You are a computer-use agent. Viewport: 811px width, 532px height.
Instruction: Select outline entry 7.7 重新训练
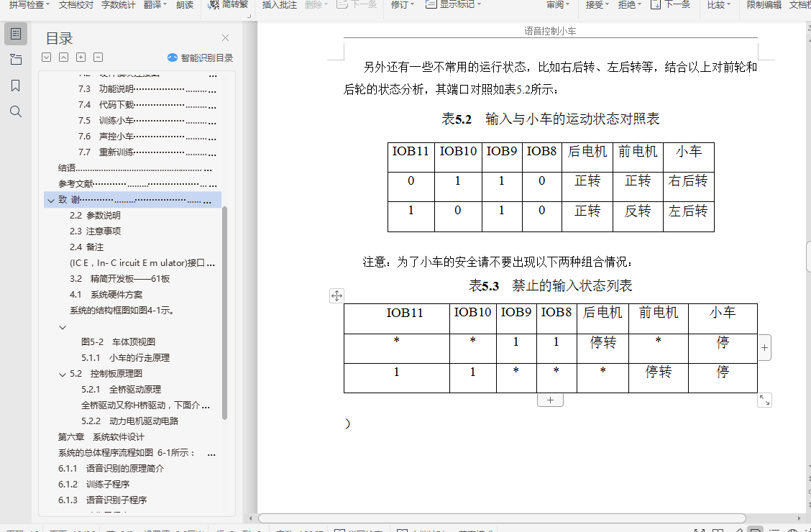147,152
